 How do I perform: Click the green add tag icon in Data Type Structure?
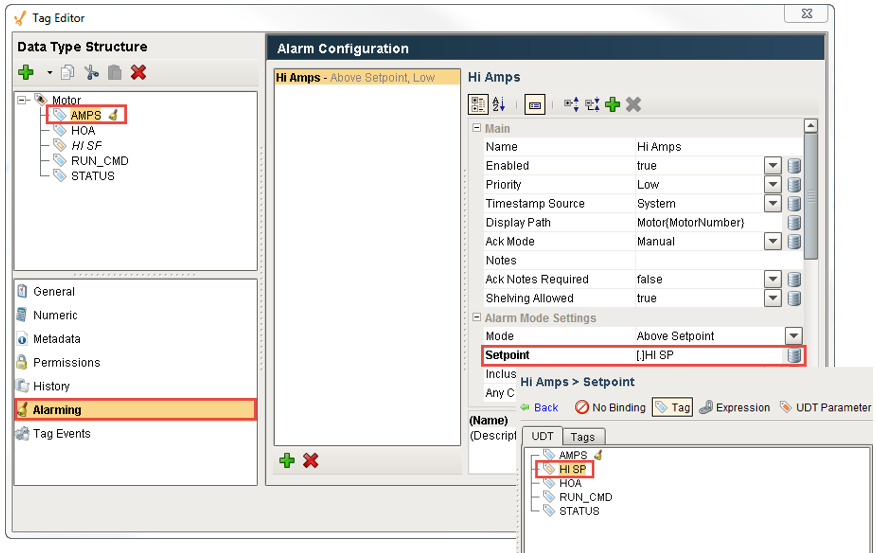26,72
